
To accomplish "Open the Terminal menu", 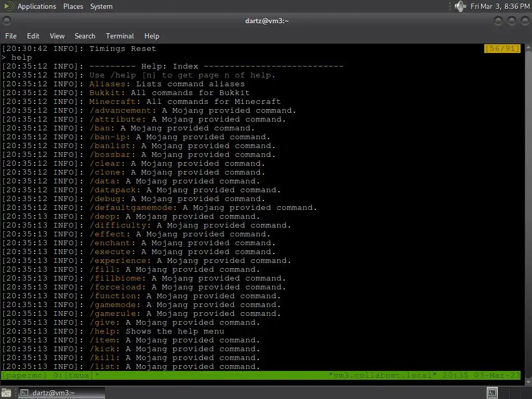I will pyautogui.click(x=120, y=36).
